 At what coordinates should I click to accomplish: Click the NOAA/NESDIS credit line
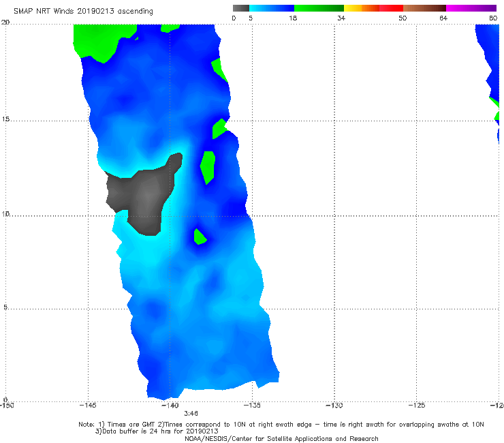pyautogui.click(x=281, y=438)
